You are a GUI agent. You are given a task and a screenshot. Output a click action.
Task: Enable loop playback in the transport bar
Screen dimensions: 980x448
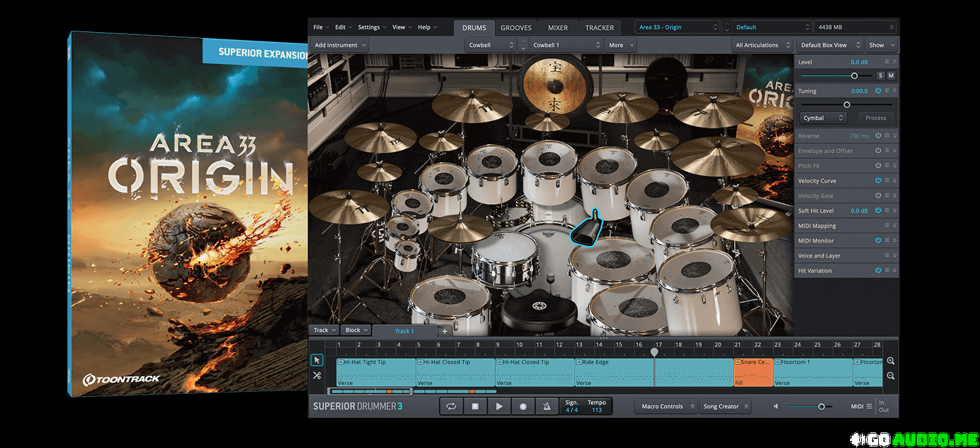[451, 406]
